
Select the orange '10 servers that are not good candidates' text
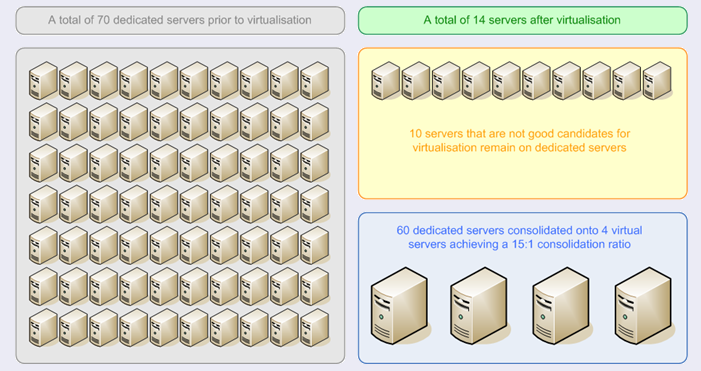pyautogui.click(x=519, y=140)
